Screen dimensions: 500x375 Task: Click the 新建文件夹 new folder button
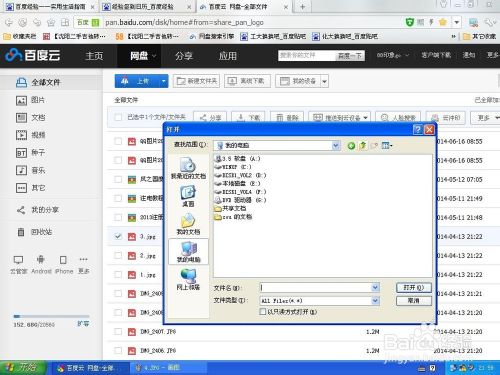pyautogui.click(x=196, y=81)
